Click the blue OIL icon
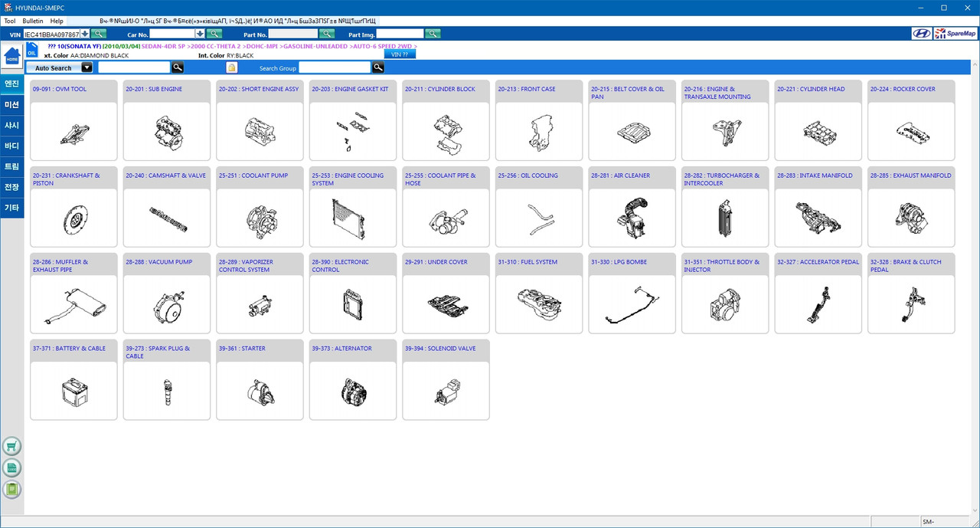 (x=32, y=51)
